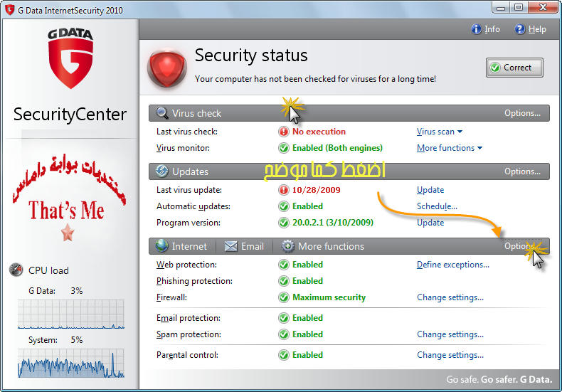Click the Maximum security firewall status
The height and width of the screenshot is (392, 562).
click(x=329, y=297)
